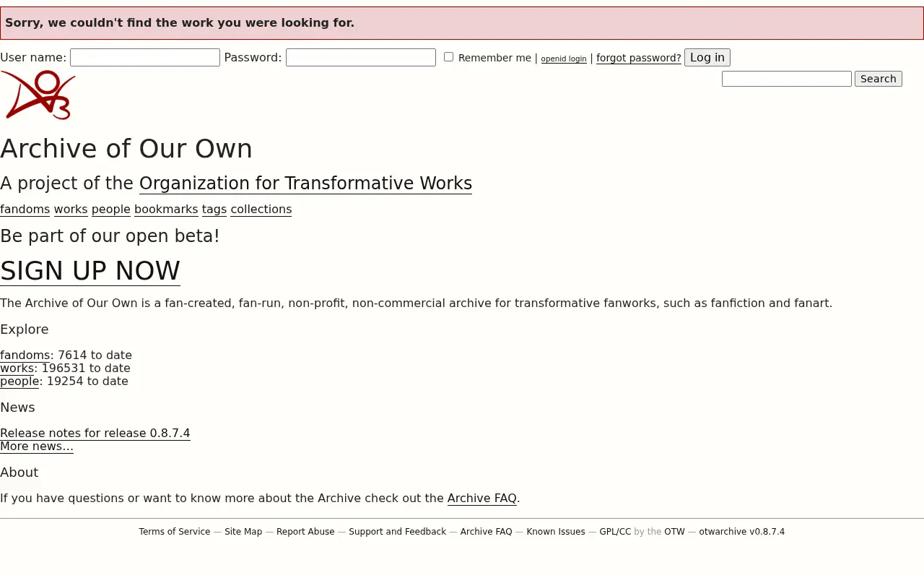The width and height of the screenshot is (924, 578).
Task: Click the News section heading
Action: coord(17,407)
